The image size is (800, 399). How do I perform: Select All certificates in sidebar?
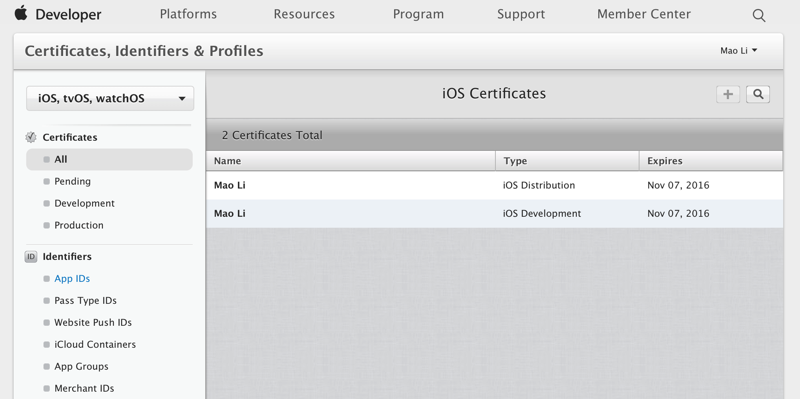pos(109,160)
